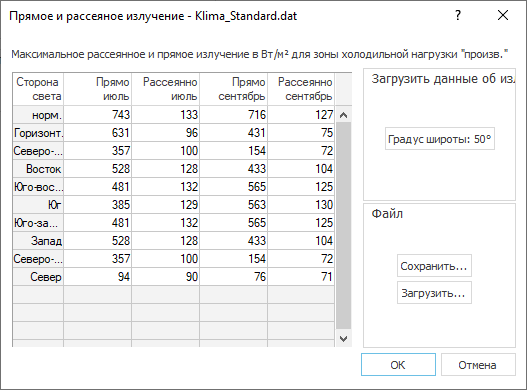
Task: Click the question mark help icon
Action: [x=458, y=15]
